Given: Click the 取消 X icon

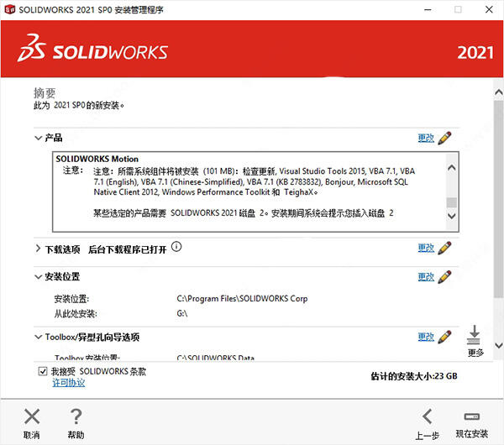Looking at the screenshot, I should [x=32, y=416].
